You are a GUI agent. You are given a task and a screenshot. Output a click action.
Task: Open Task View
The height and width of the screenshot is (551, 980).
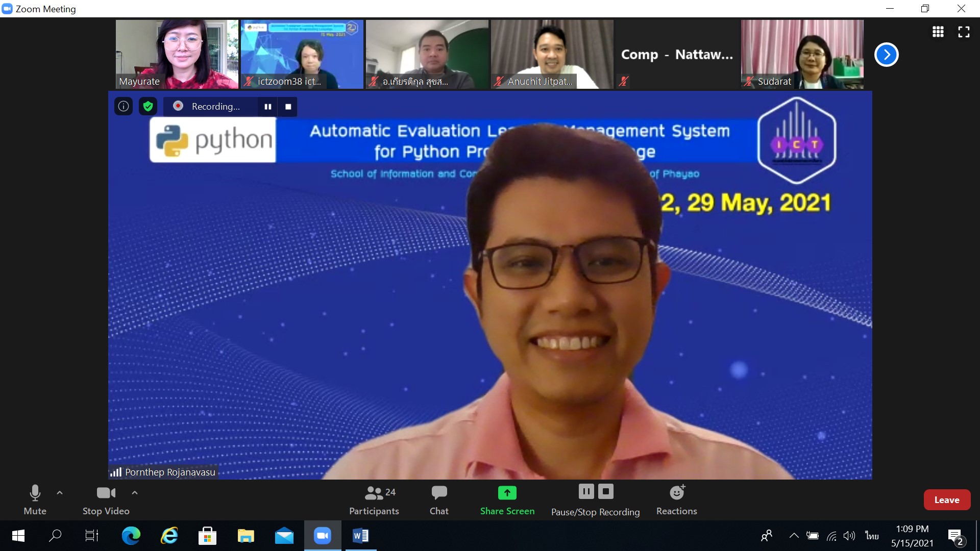tap(92, 536)
